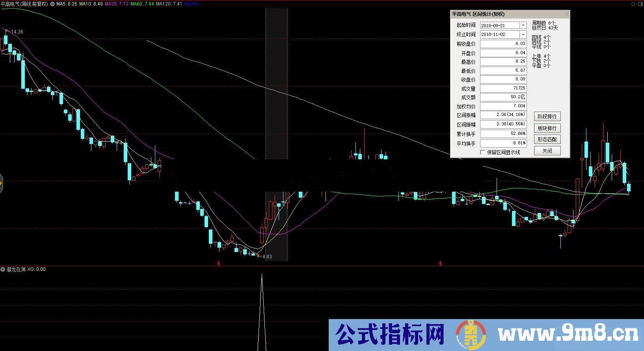644x351 pixels.
Task: Click the 平高电气(周线.前复权) chart title
Action: pyautogui.click(x=24, y=4)
